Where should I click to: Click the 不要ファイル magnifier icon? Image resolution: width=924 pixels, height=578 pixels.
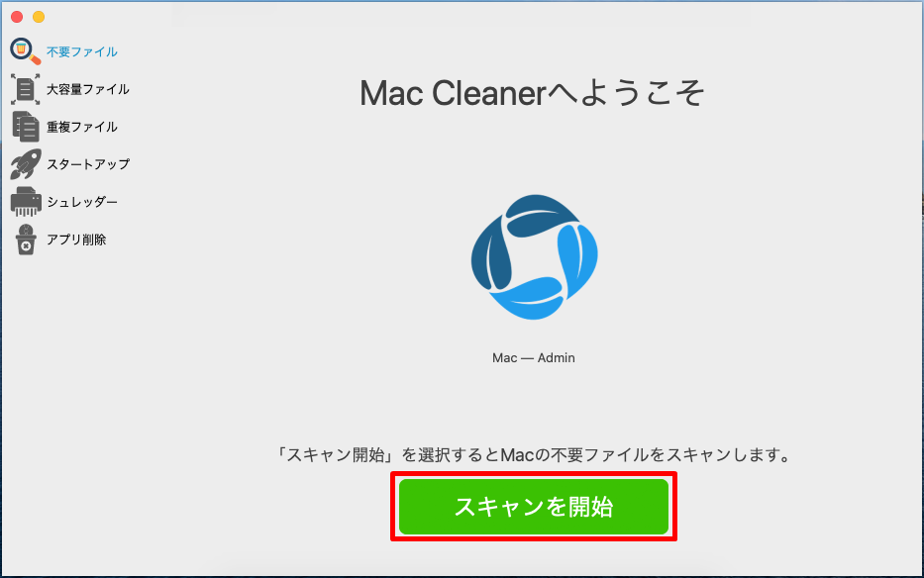point(26,51)
